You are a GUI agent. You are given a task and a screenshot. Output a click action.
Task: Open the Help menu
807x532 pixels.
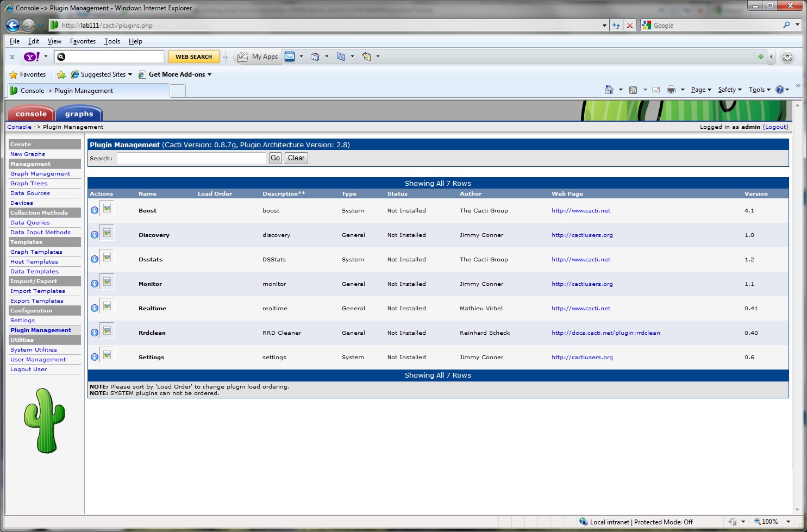point(135,41)
